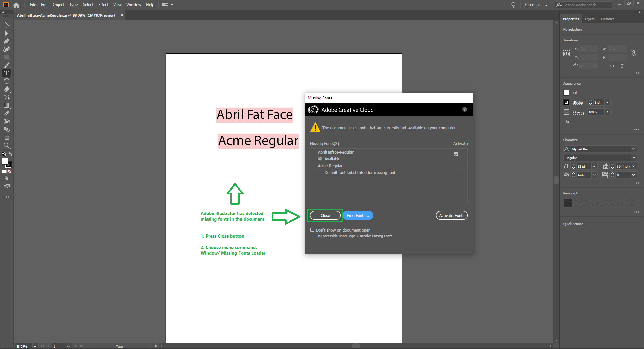
Task: Set paragraph alignment to right
Action: [x=588, y=203]
